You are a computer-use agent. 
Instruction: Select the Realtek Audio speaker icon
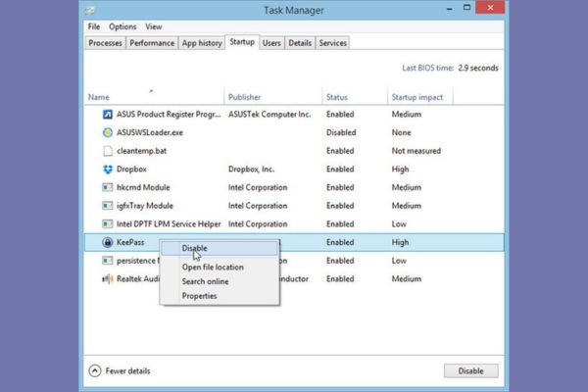108,279
